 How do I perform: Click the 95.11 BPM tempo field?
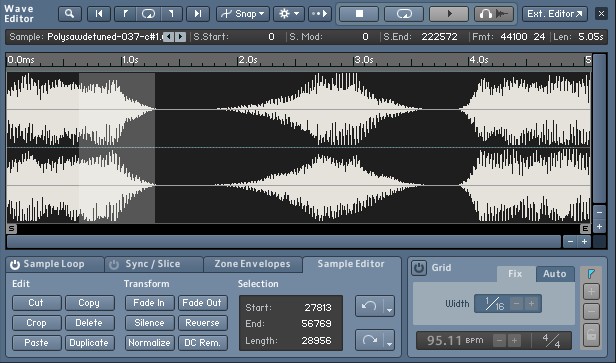click(x=455, y=340)
